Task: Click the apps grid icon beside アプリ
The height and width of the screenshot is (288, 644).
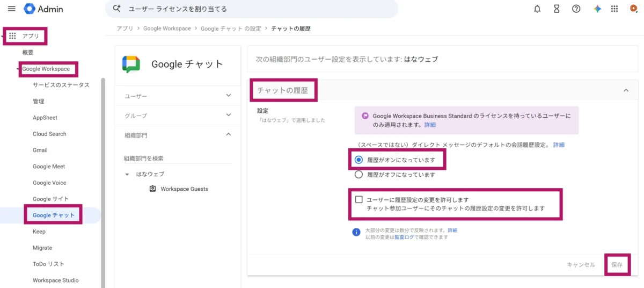Action: pyautogui.click(x=13, y=36)
